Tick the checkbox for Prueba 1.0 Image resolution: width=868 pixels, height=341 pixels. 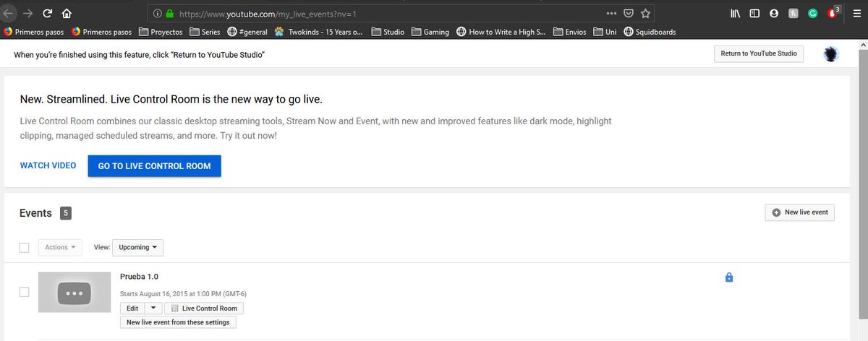pyautogui.click(x=24, y=292)
